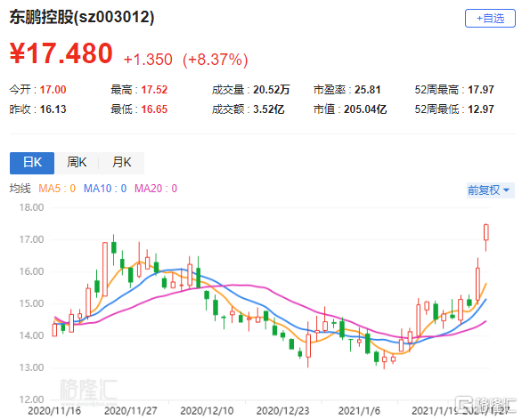This screenshot has height=420, width=522.
Task: Click the y-axis label 15.00
Action: coord(31,303)
